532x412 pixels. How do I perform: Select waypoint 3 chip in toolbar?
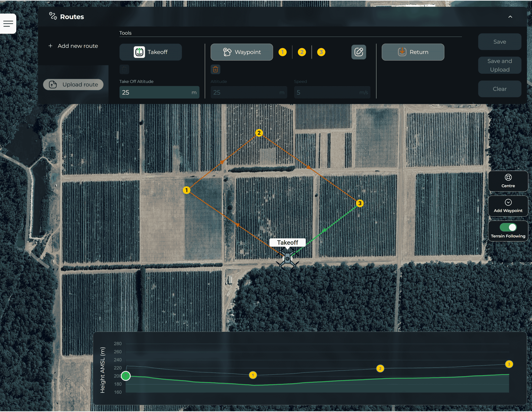(321, 52)
